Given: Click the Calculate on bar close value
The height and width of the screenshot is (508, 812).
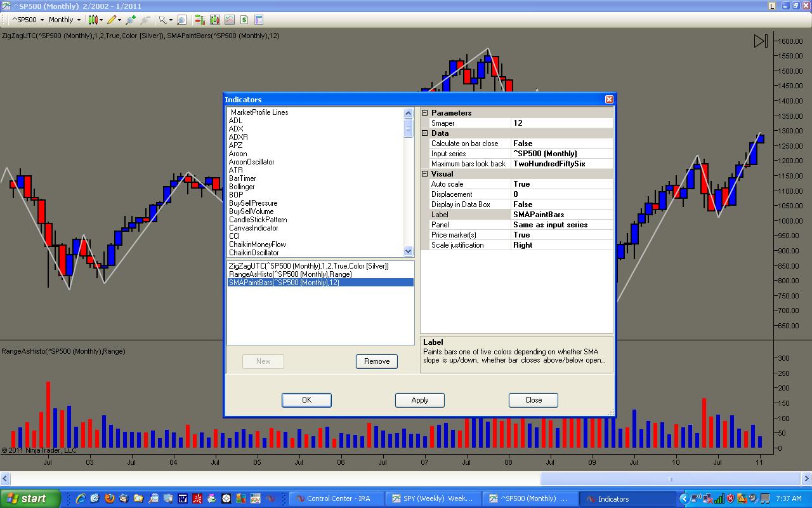Looking at the screenshot, I should pyautogui.click(x=561, y=144).
